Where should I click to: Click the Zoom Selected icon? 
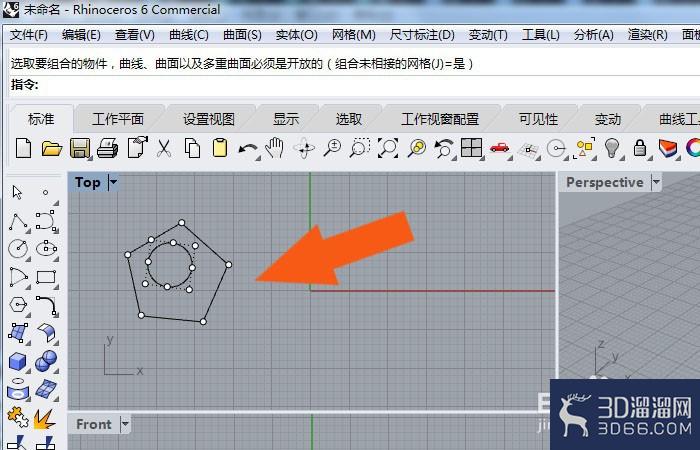click(416, 148)
